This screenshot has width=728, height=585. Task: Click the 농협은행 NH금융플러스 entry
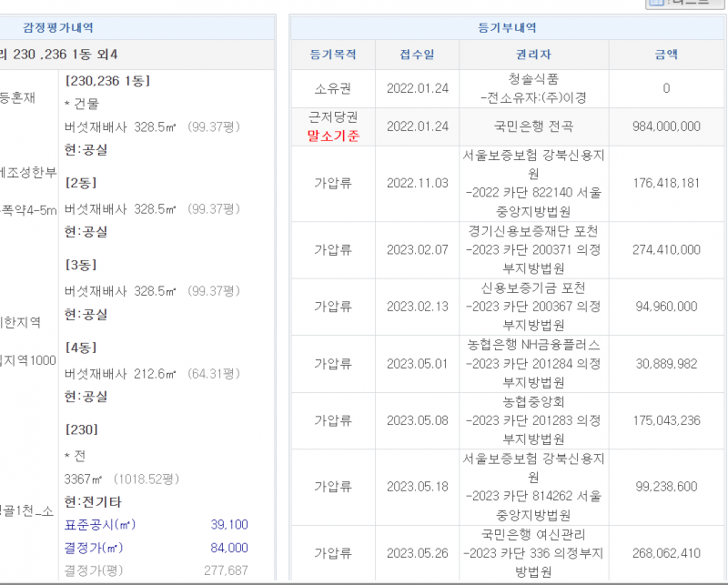tap(532, 346)
